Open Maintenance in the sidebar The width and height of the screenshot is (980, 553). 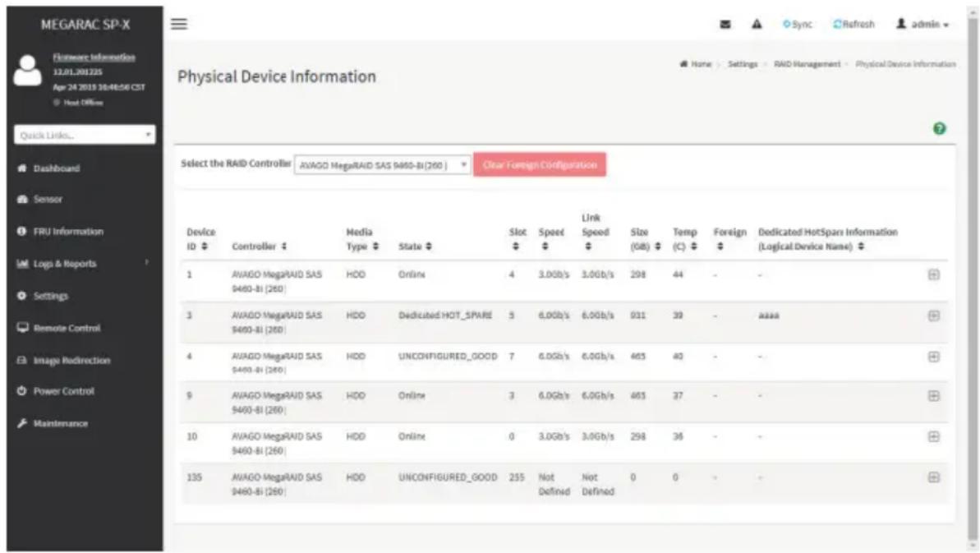61,424
